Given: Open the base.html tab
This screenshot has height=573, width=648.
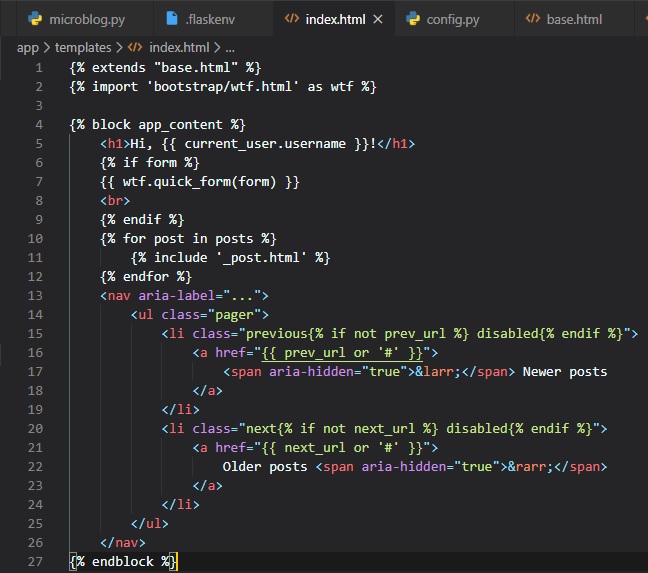Looking at the screenshot, I should [574, 19].
